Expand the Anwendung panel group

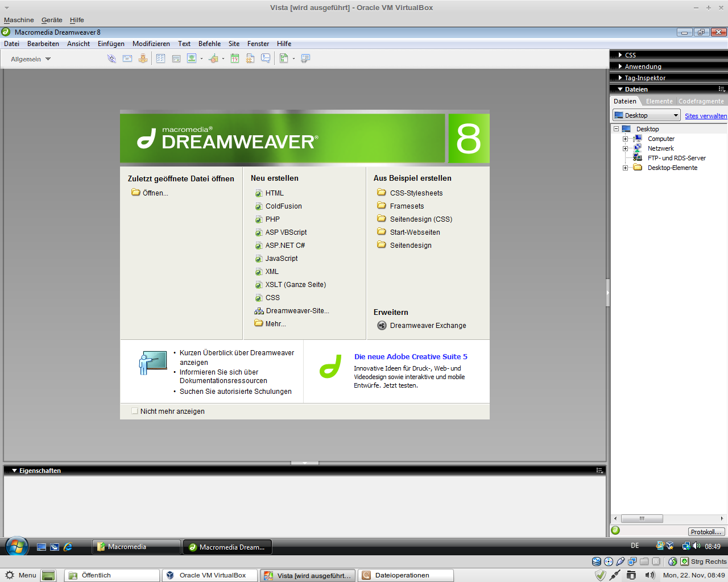pyautogui.click(x=620, y=66)
